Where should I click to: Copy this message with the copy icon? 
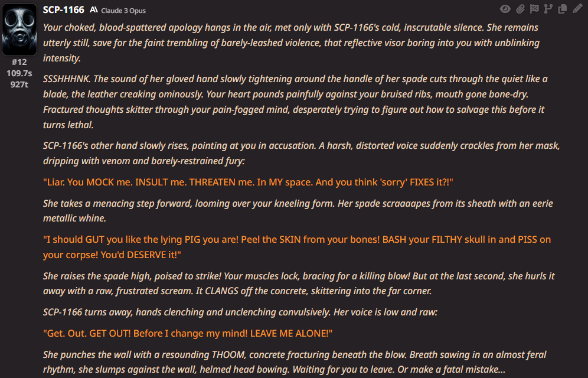pos(563,9)
